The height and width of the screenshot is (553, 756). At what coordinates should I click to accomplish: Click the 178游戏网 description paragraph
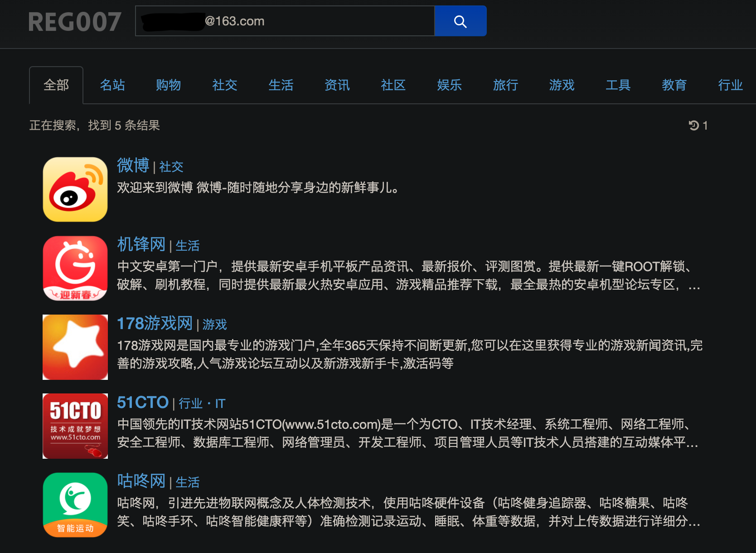click(x=410, y=354)
